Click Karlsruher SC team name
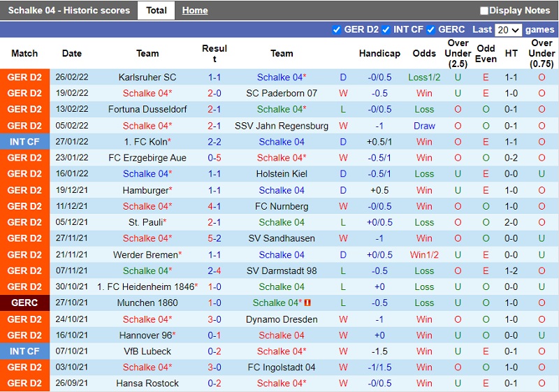Viewport: 559px width, 392px height. coord(147,78)
